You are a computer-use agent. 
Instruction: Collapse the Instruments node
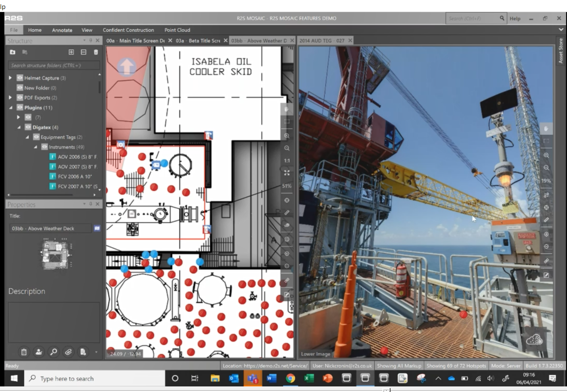[36, 147]
